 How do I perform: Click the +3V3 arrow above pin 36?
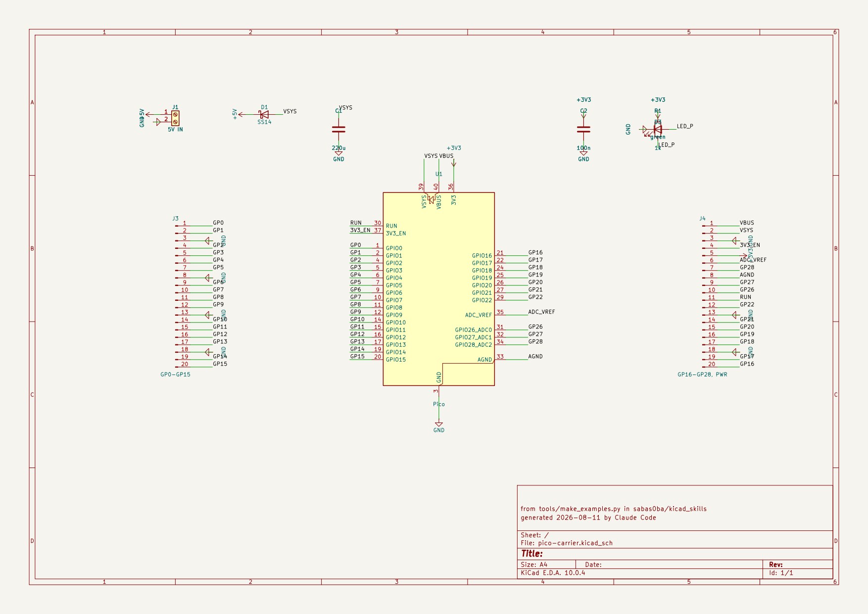pyautogui.click(x=453, y=163)
